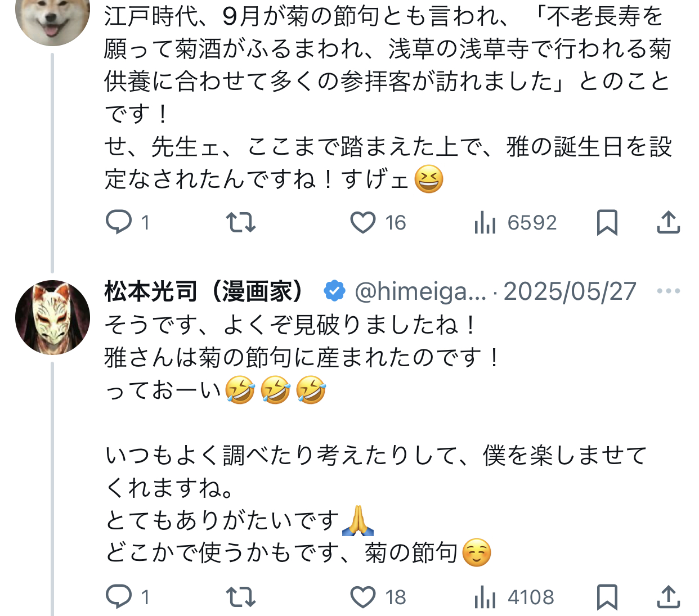Share 松本光司's tweet

668,597
